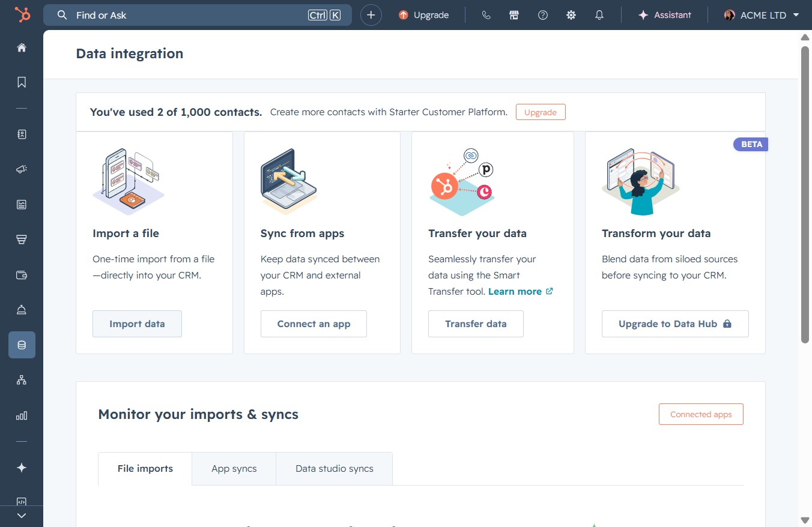Open the Development code icon in the sidebar
The width and height of the screenshot is (812, 527).
pyautogui.click(x=22, y=502)
